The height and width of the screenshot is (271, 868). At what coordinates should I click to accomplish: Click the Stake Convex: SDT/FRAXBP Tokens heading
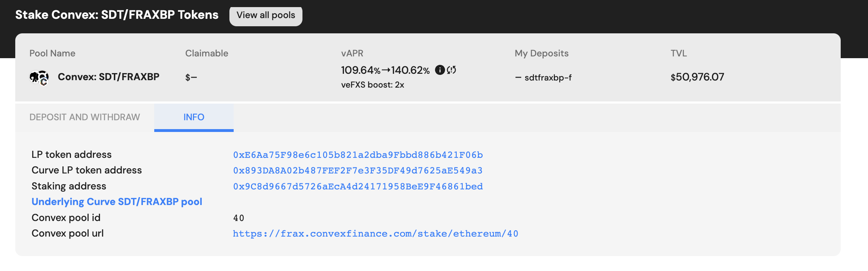pos(117,15)
